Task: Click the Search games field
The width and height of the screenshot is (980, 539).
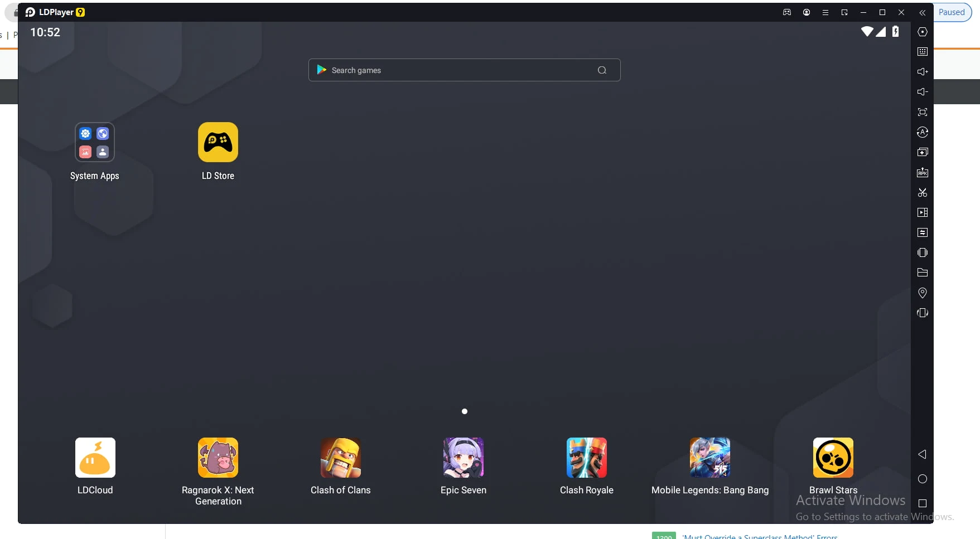Action: (x=464, y=70)
